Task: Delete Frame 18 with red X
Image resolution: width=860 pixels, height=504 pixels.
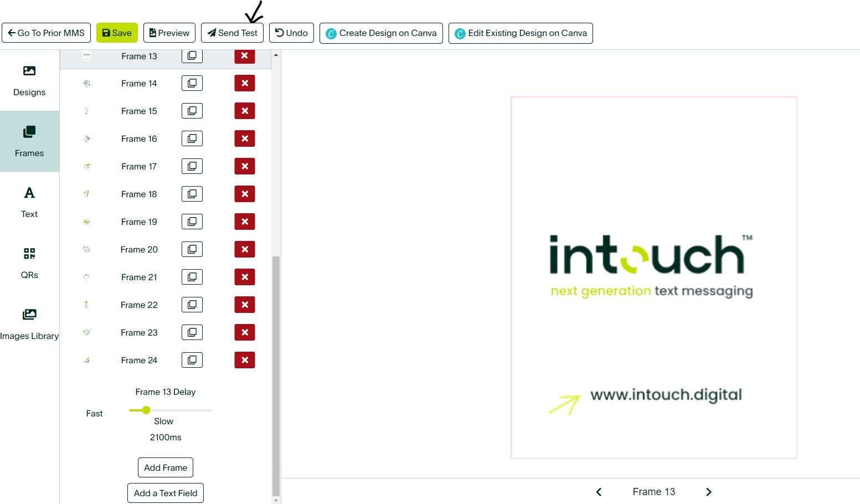Action: coord(245,194)
